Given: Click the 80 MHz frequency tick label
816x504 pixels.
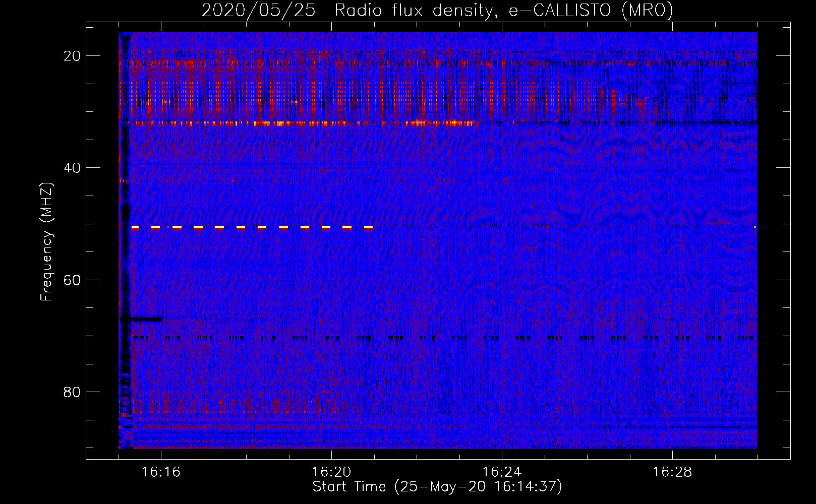Looking at the screenshot, I should point(72,392).
